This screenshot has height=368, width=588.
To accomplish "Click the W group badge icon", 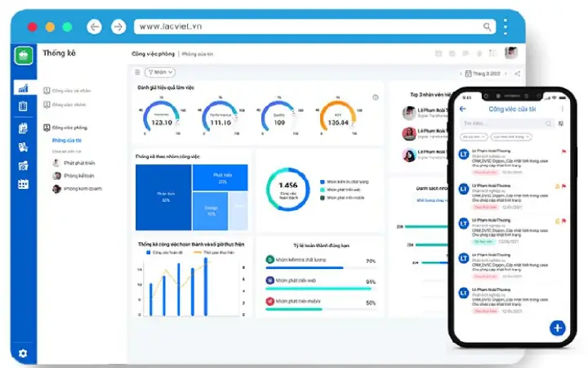I will click(x=270, y=280).
